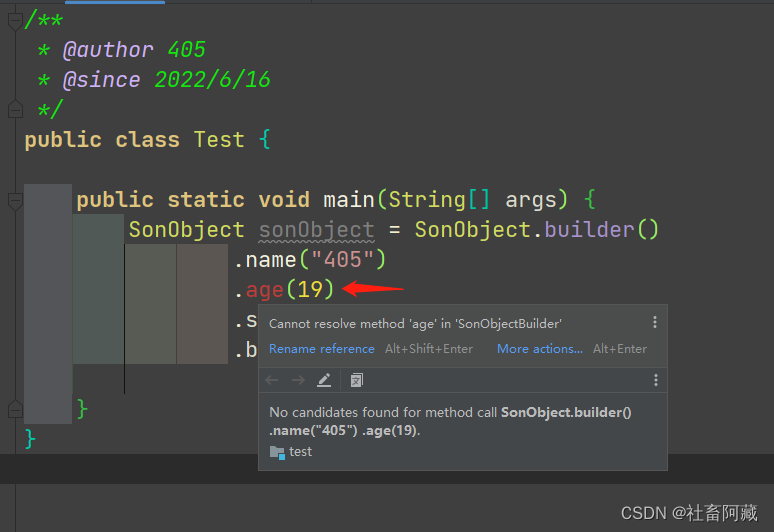Collapse the main method using its fold marker
774x532 pixels.
point(15,200)
